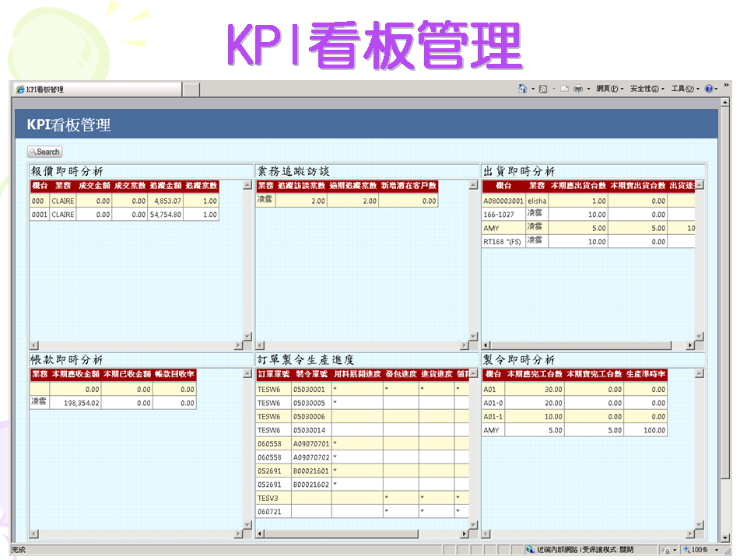747x560 pixels.
Task: Click the horizontal scrollbar under 報價即時分析 panel
Action: pyautogui.click(x=136, y=345)
